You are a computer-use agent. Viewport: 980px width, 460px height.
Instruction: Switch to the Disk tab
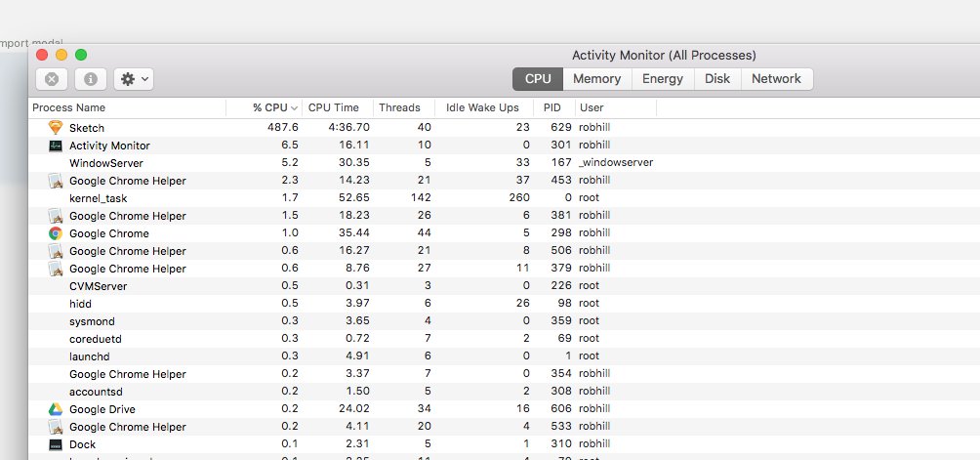tap(717, 79)
